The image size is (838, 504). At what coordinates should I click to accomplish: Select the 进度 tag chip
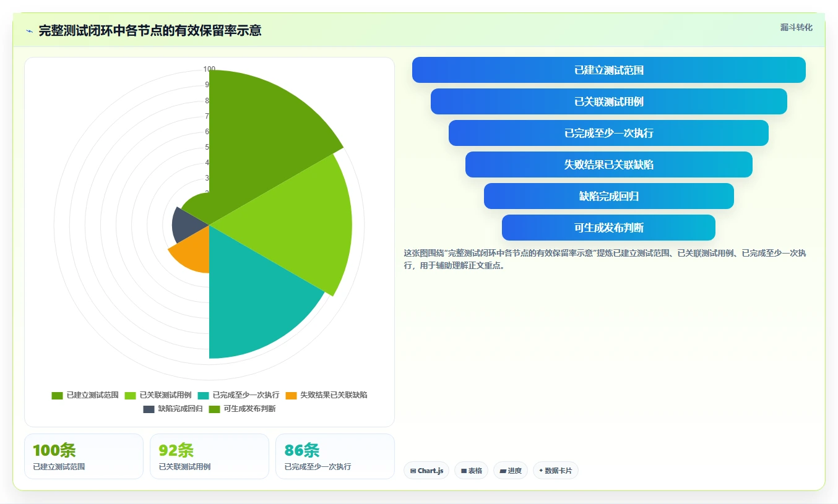[x=511, y=471]
